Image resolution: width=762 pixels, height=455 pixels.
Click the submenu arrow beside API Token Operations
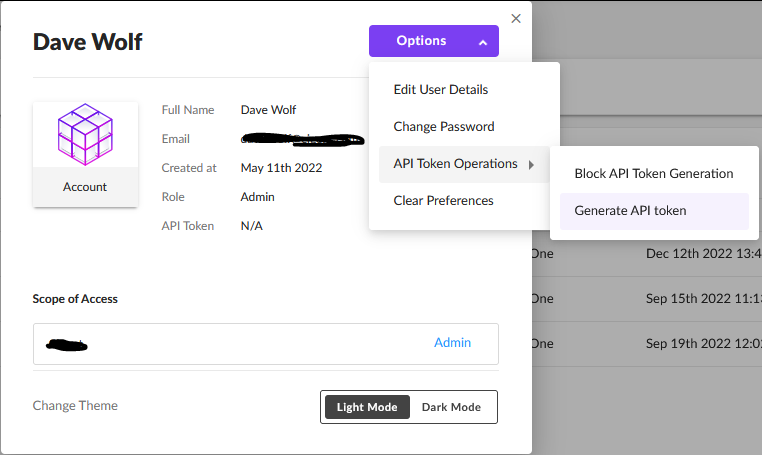pos(531,164)
